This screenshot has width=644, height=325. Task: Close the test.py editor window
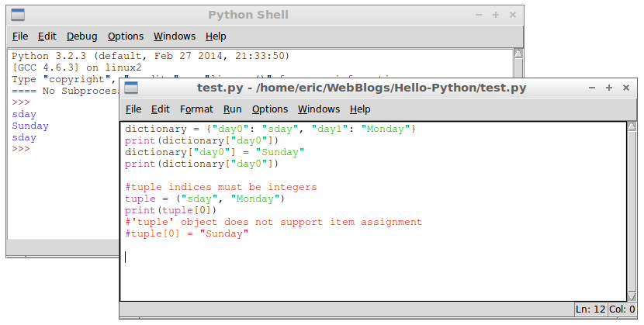point(626,88)
